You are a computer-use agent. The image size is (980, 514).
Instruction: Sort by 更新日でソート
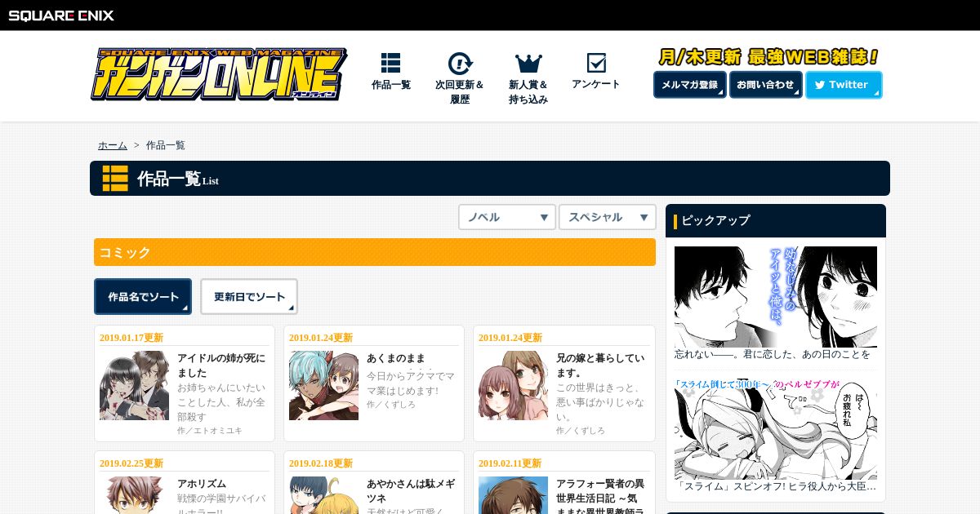tap(249, 297)
